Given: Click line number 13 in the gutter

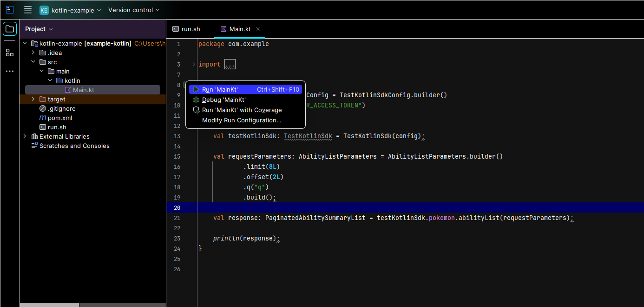Looking at the screenshot, I should tap(177, 136).
